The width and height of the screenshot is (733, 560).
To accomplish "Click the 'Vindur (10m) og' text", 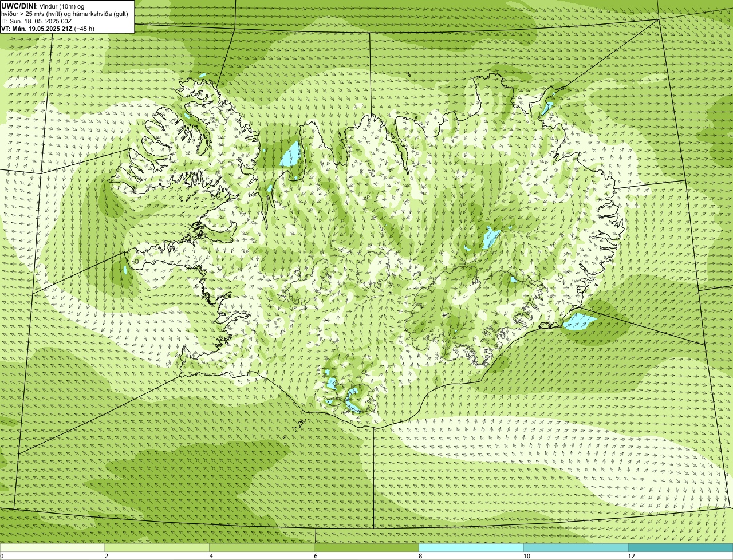I will click(x=62, y=6).
